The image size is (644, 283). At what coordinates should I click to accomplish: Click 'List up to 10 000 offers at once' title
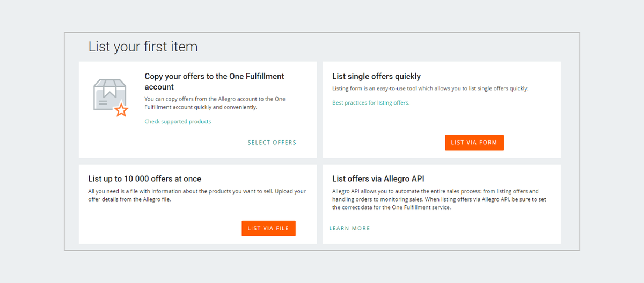[145, 178]
